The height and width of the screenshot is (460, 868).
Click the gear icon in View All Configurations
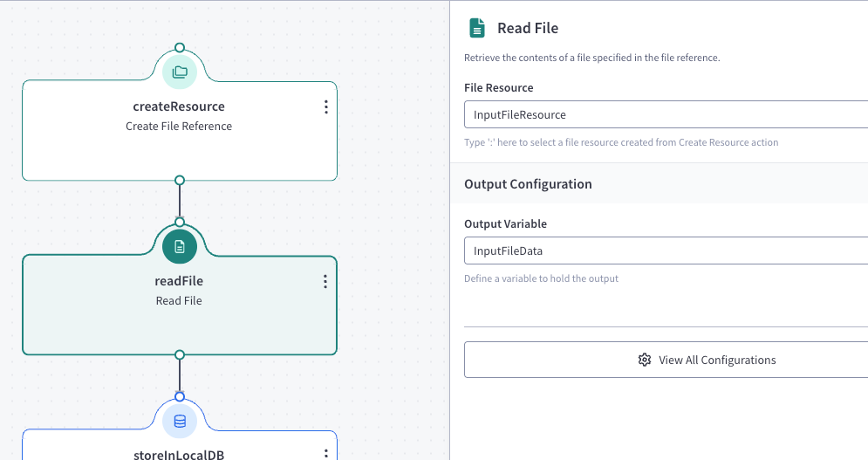pyautogui.click(x=645, y=360)
